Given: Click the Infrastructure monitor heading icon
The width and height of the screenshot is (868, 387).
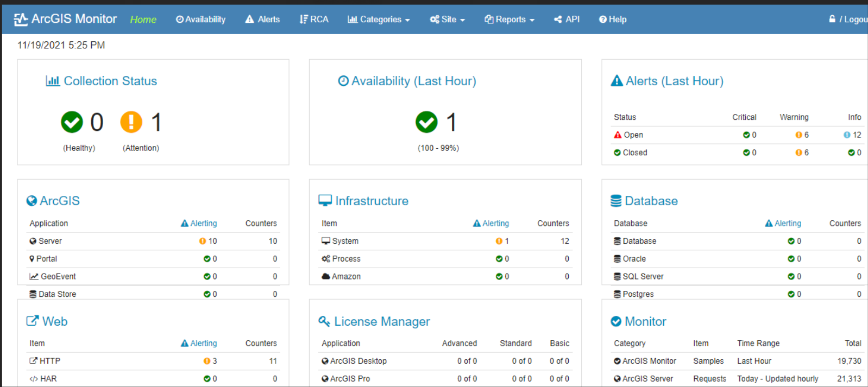Looking at the screenshot, I should (x=325, y=201).
